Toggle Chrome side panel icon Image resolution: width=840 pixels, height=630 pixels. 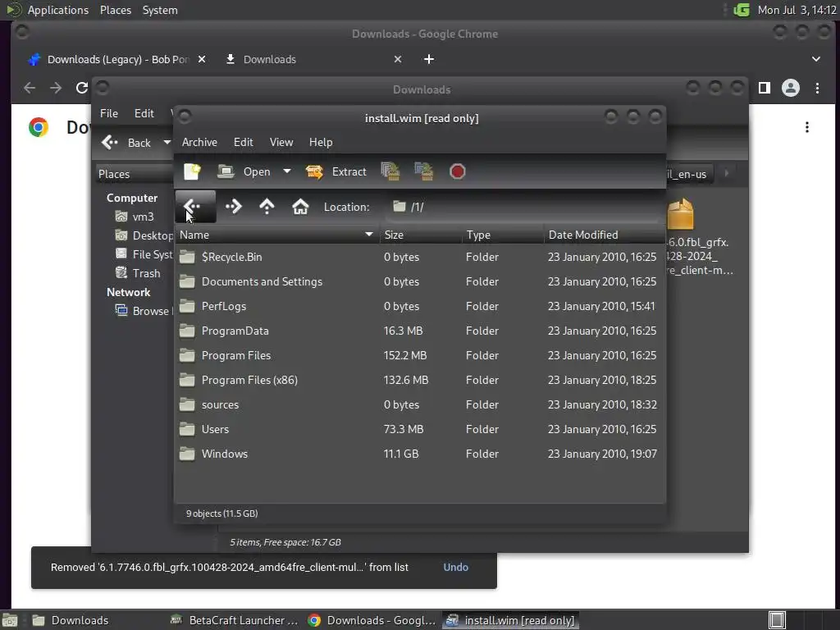click(x=764, y=88)
